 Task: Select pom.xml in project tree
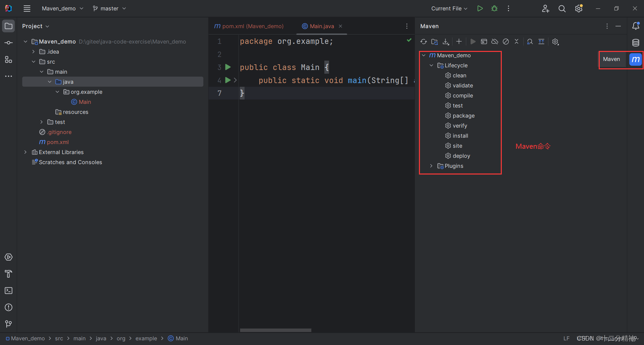(54, 142)
